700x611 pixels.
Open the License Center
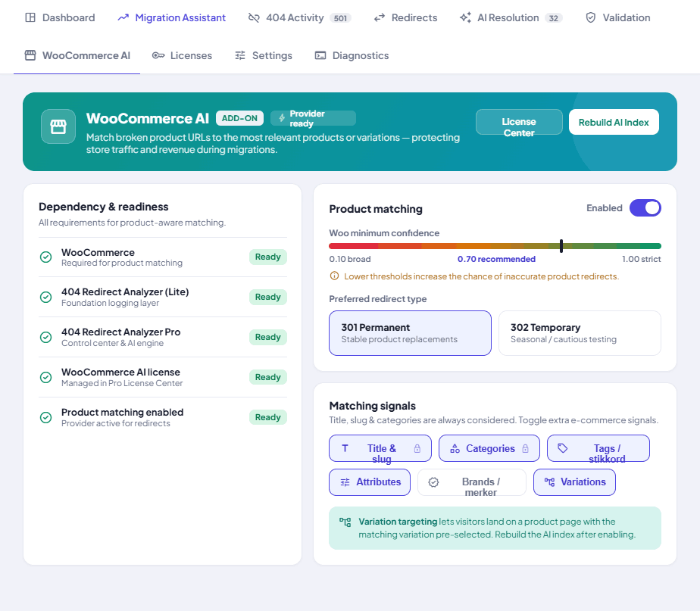pyautogui.click(x=519, y=123)
